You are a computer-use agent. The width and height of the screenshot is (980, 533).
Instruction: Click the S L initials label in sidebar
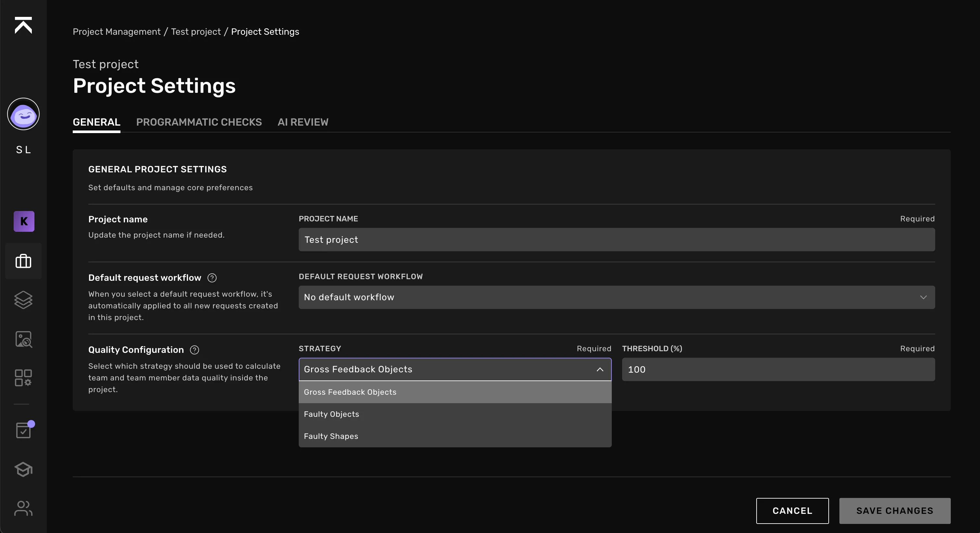pyautogui.click(x=23, y=150)
